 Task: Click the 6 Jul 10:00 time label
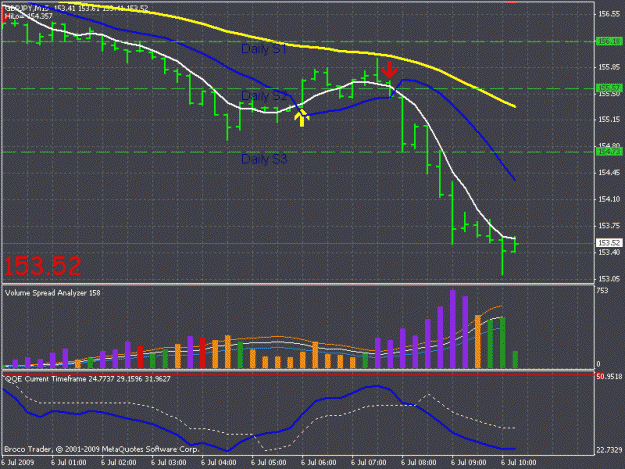pos(518,463)
